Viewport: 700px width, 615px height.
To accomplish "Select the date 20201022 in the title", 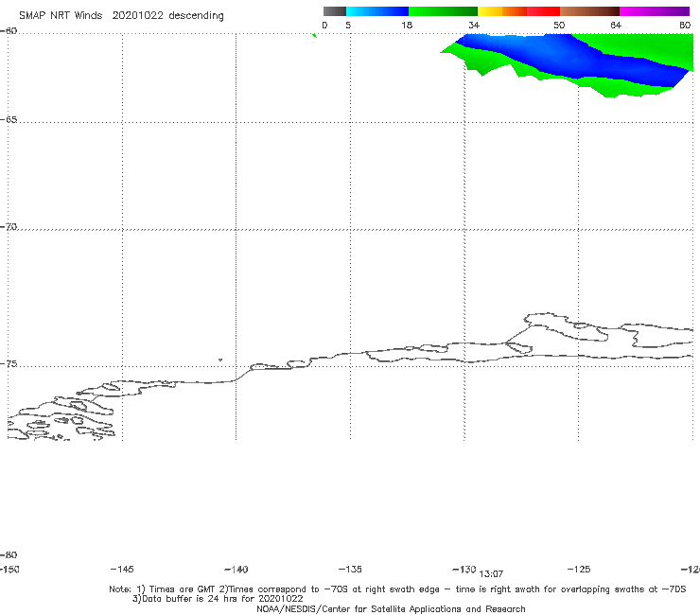I will pos(137,15).
